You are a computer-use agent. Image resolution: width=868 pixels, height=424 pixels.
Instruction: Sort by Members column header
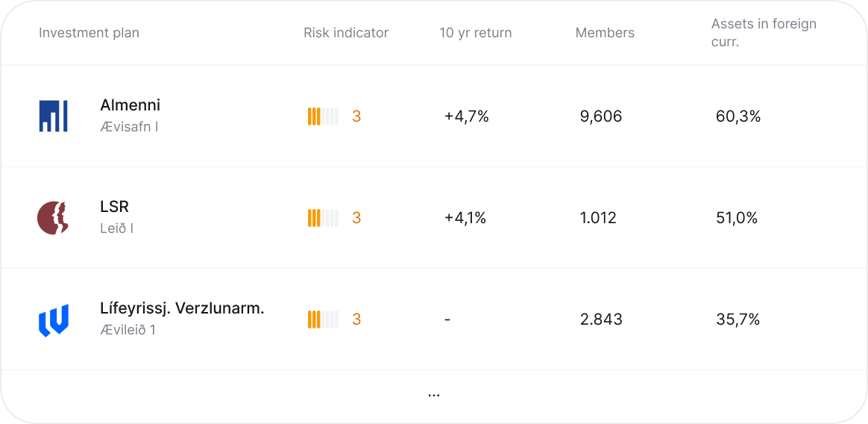tap(605, 33)
